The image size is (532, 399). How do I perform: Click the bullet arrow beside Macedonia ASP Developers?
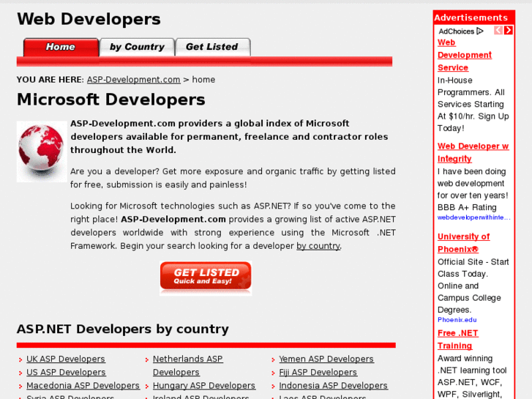20,387
